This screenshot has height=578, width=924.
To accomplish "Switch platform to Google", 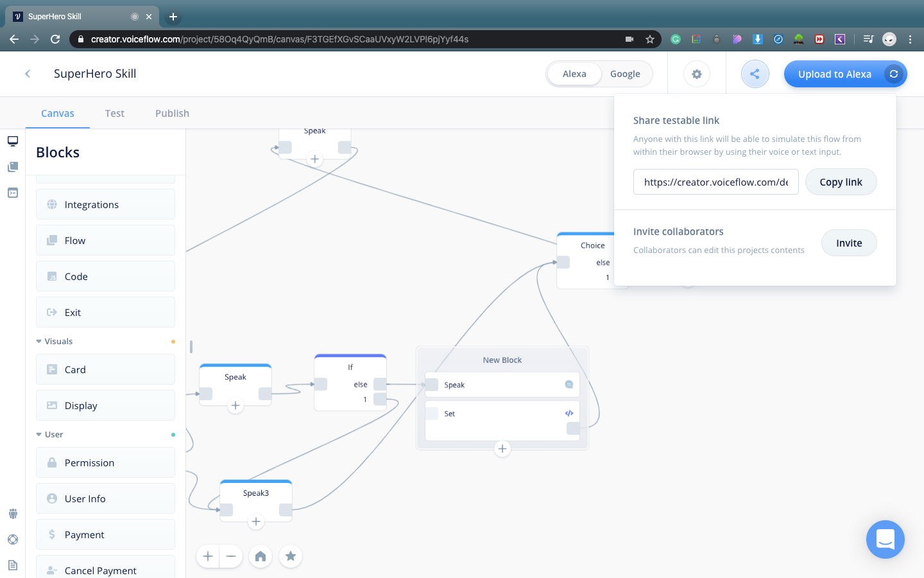I will click(x=625, y=74).
